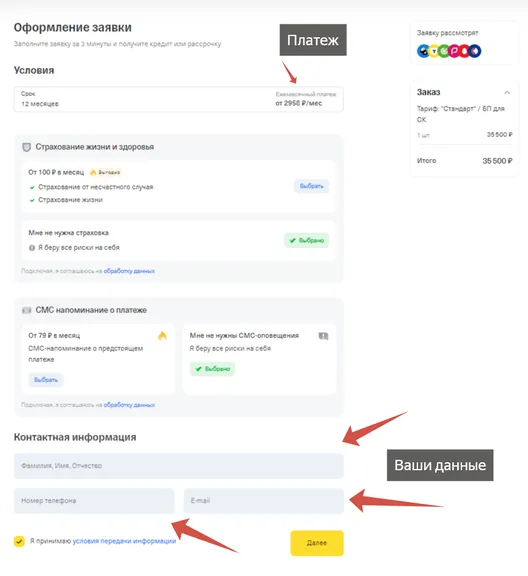The image size is (528, 576).
Task: Click the green check next to Страхование жизни
Action: pos(32,200)
